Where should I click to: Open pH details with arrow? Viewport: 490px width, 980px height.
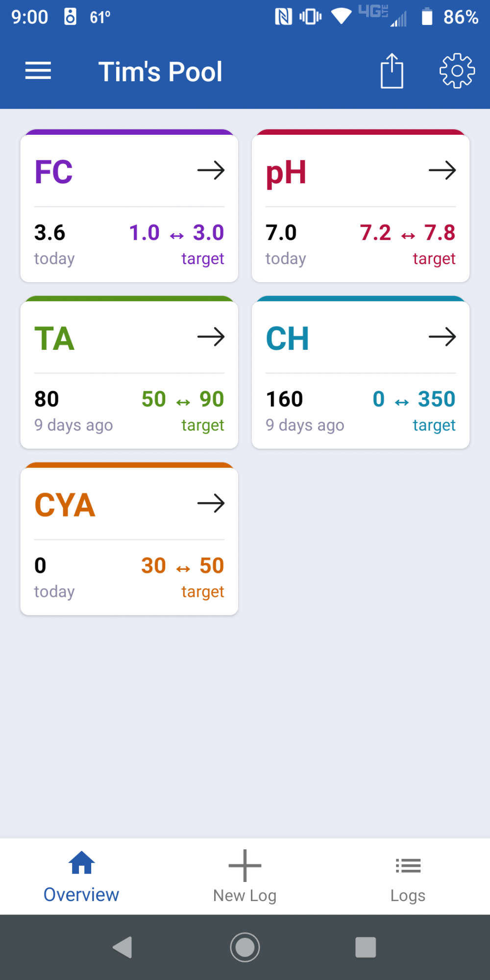click(x=442, y=171)
